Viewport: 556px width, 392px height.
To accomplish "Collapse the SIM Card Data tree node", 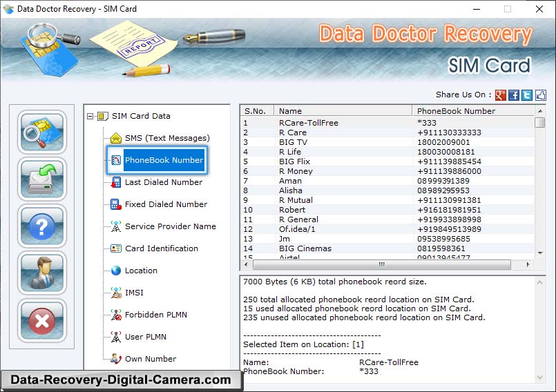I will [90, 116].
